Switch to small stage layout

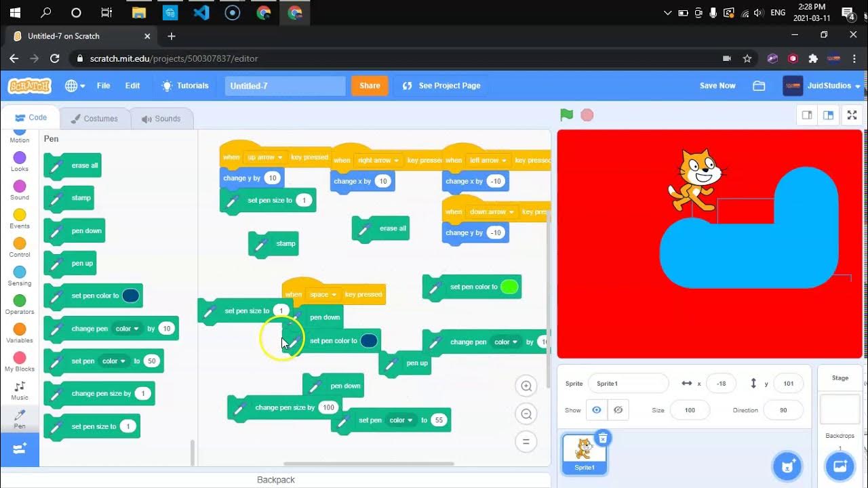pyautogui.click(x=806, y=115)
